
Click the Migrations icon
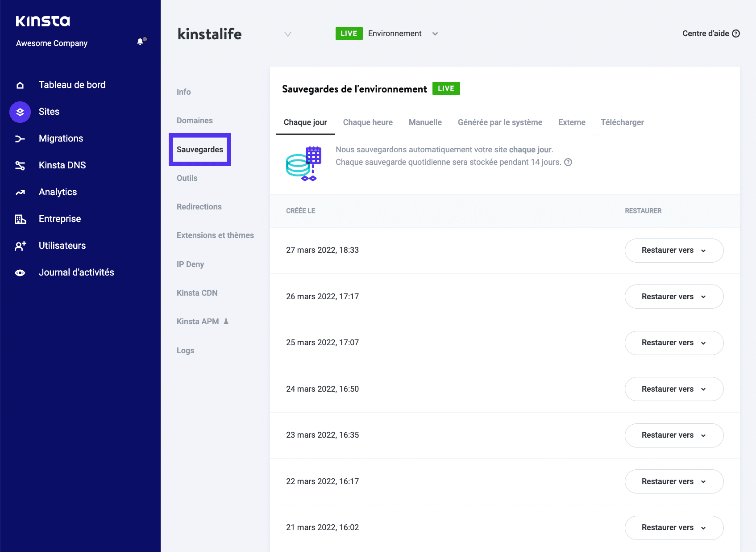tap(20, 138)
